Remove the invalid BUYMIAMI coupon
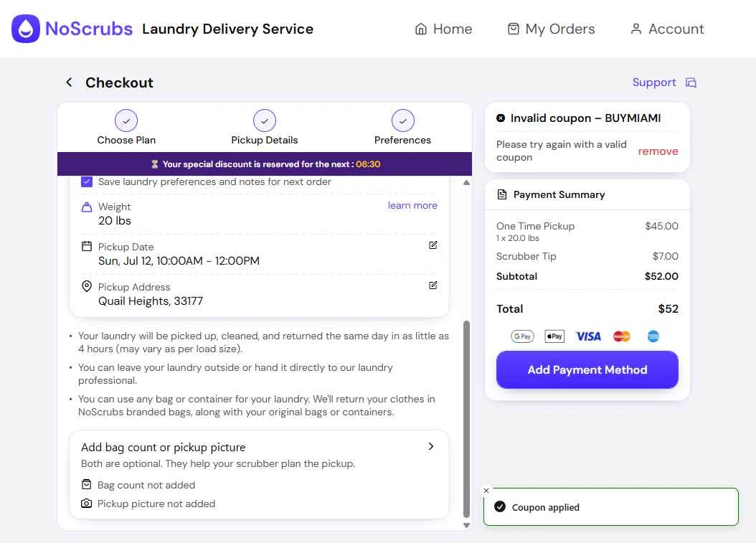The image size is (756, 543). [x=658, y=151]
